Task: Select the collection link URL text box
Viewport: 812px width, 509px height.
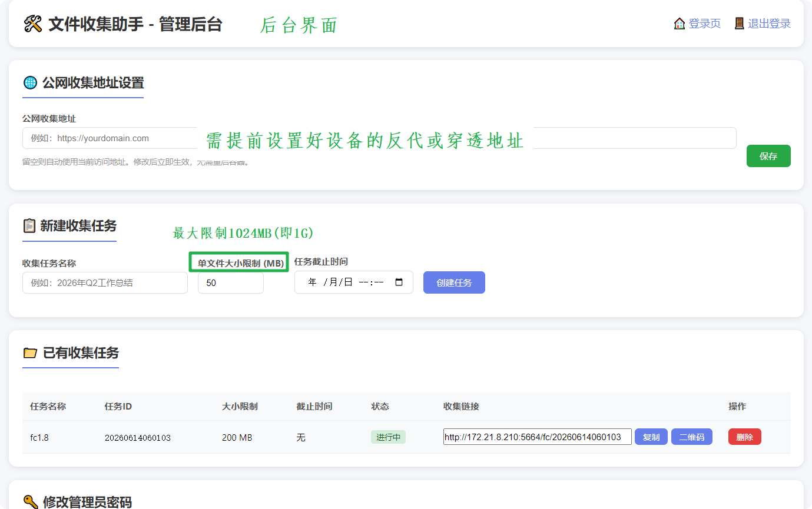Action: pyautogui.click(x=538, y=437)
